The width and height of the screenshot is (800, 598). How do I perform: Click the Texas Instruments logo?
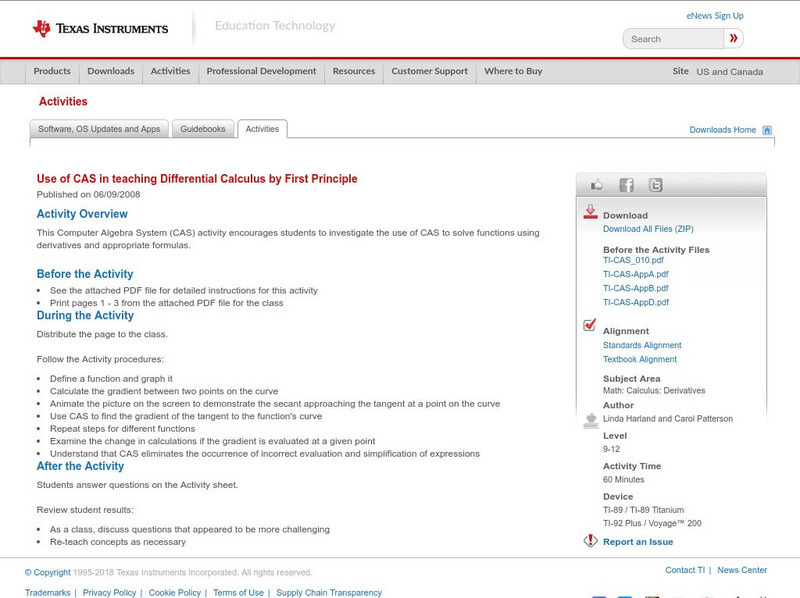[x=100, y=28]
